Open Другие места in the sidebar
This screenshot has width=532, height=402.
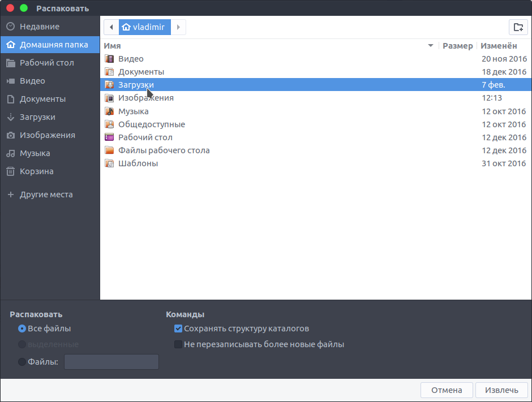50,194
